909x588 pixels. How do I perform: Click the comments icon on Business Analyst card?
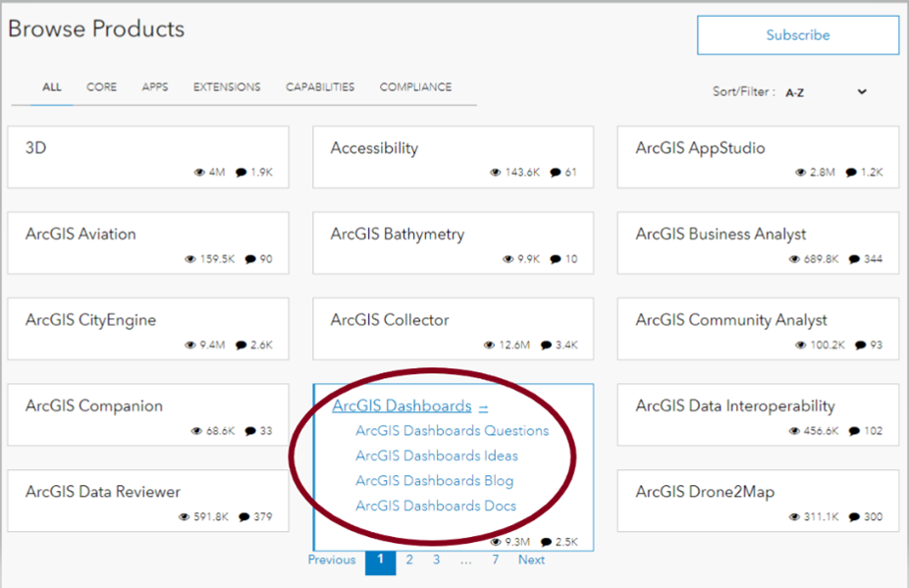(854, 259)
